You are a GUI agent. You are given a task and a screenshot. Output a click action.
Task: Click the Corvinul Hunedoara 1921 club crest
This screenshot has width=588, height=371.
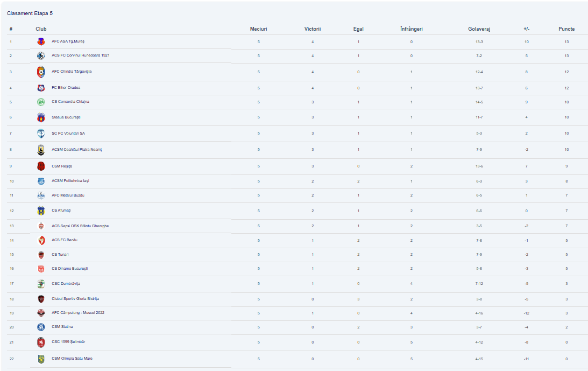(41, 55)
